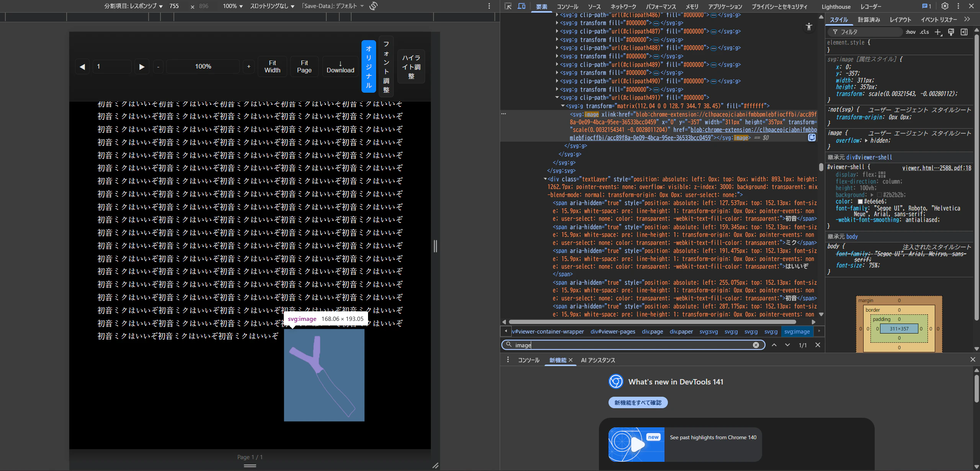The image size is (980, 471).
Task: Open the DevTools three-dot customize menu
Action: point(958,6)
